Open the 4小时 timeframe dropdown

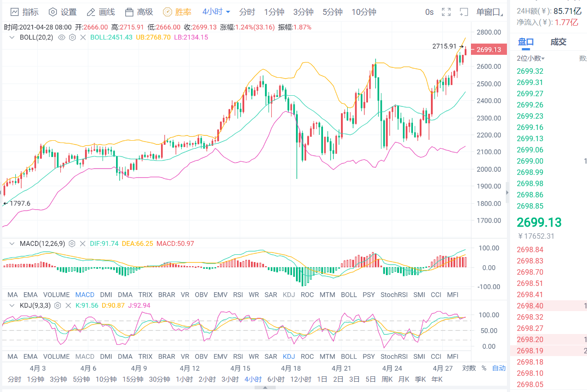[212, 12]
